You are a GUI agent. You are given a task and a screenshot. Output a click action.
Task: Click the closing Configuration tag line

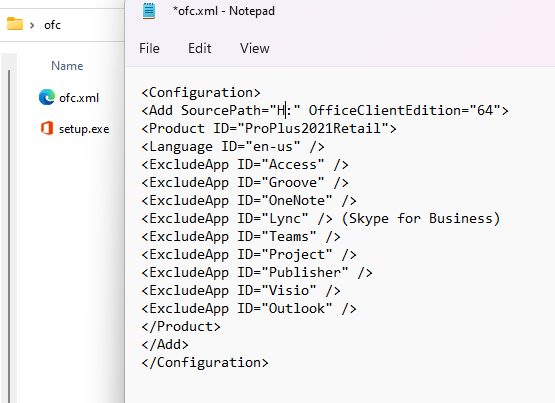[205, 362]
